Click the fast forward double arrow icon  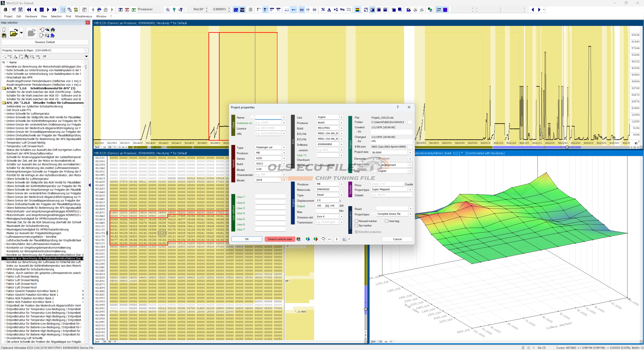[x=54, y=10]
